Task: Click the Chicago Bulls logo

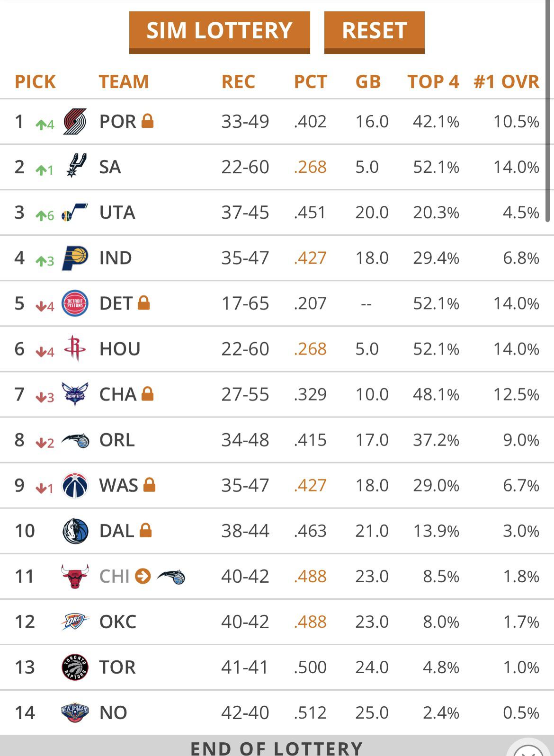Action: pyautogui.click(x=75, y=576)
